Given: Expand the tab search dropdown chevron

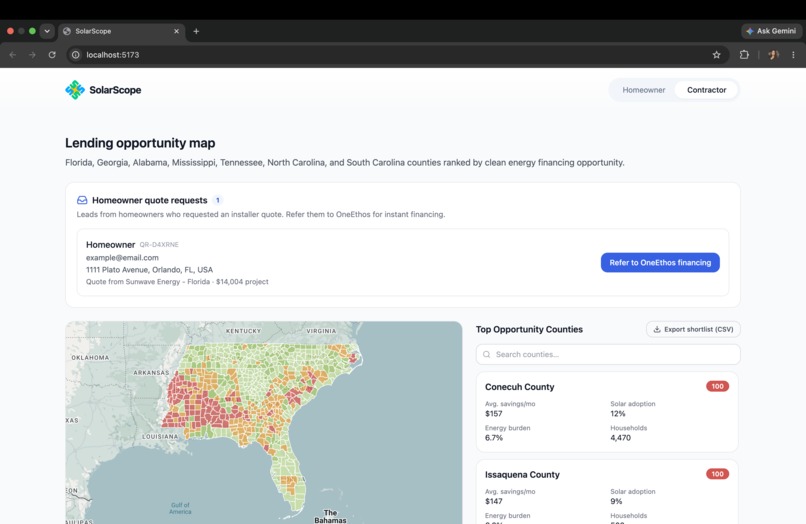Looking at the screenshot, I should click(47, 31).
